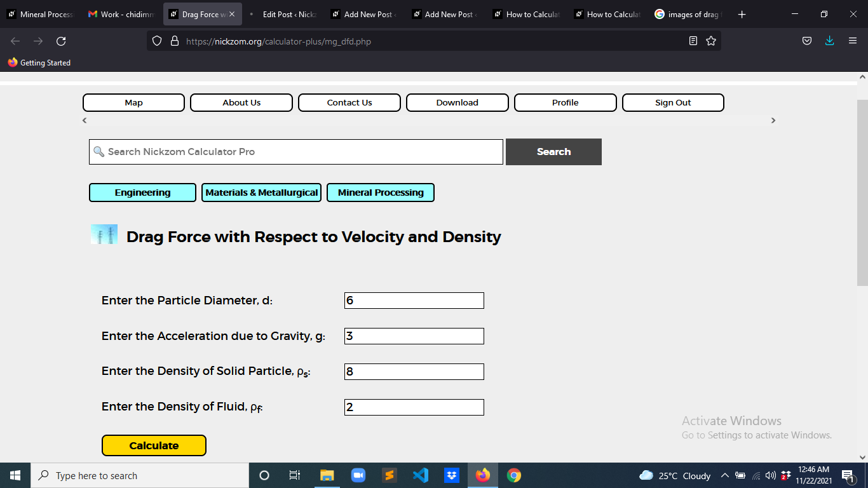Open Task View on the taskbar
The height and width of the screenshot is (488, 868).
(x=295, y=475)
